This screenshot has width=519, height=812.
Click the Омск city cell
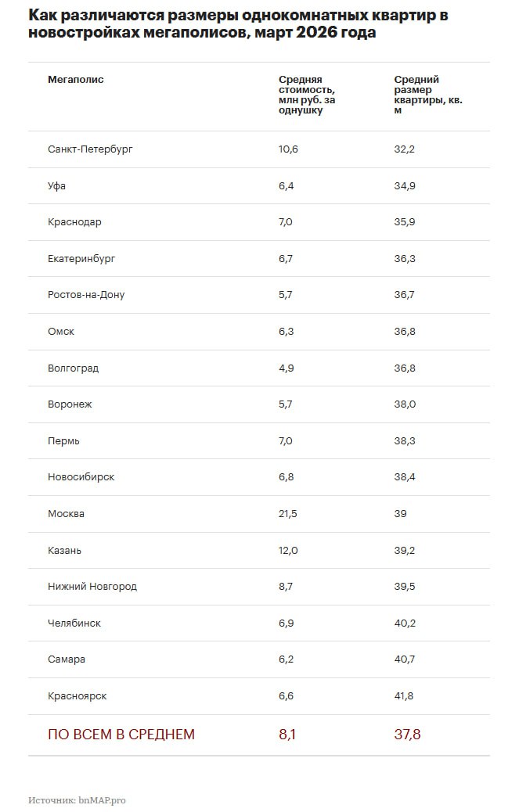pyautogui.click(x=61, y=332)
